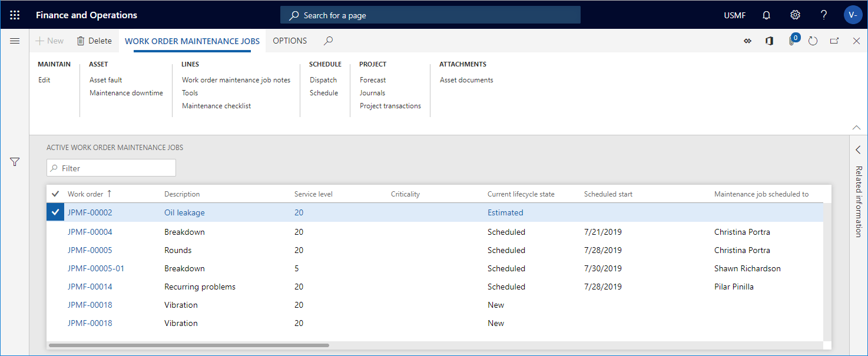Open the hamburger navigation pane icon

[15, 41]
